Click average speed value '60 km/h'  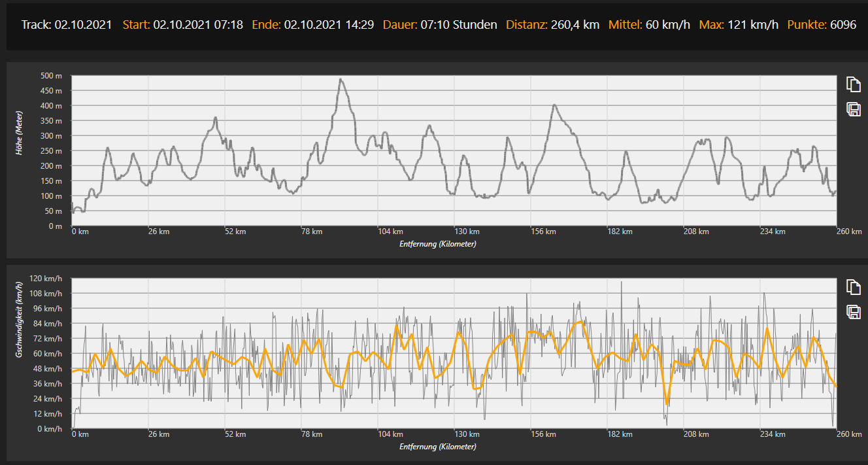(667, 25)
